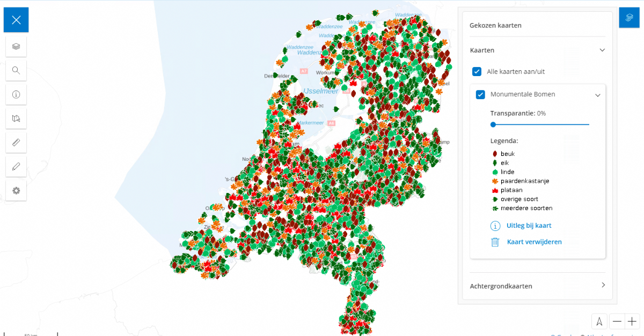The width and height of the screenshot is (644, 336).
Task: Open the map layers tool in left toolbar
Action: (x=16, y=46)
